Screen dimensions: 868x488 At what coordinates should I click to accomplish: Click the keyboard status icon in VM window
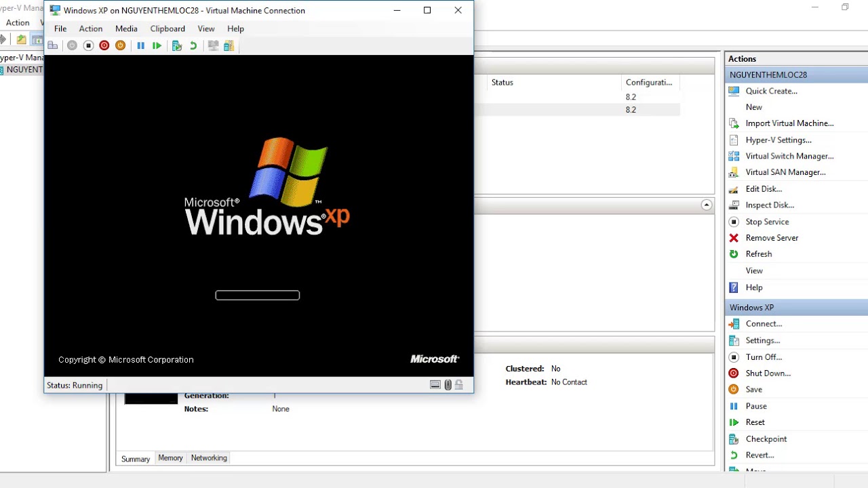(435, 385)
